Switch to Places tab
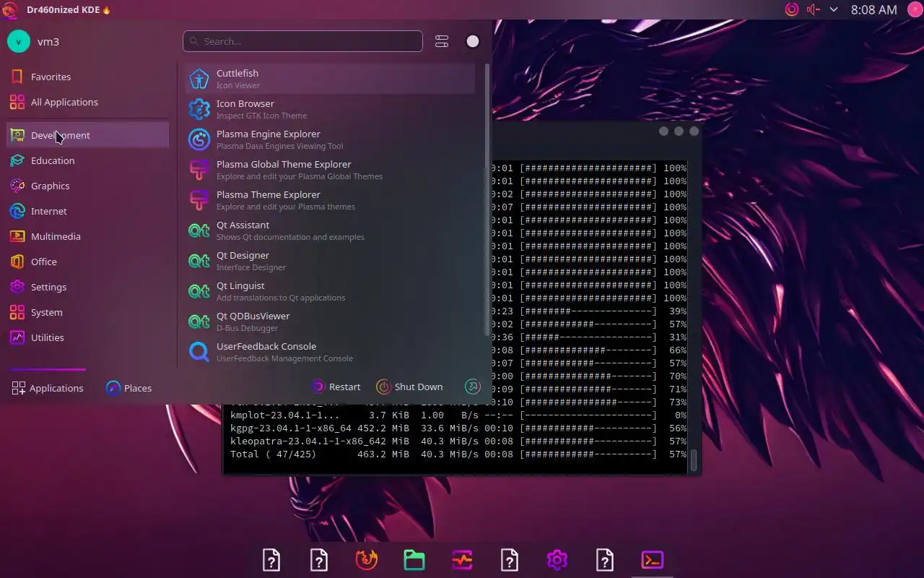Viewport: 924px width, 578px height. pyautogui.click(x=128, y=388)
